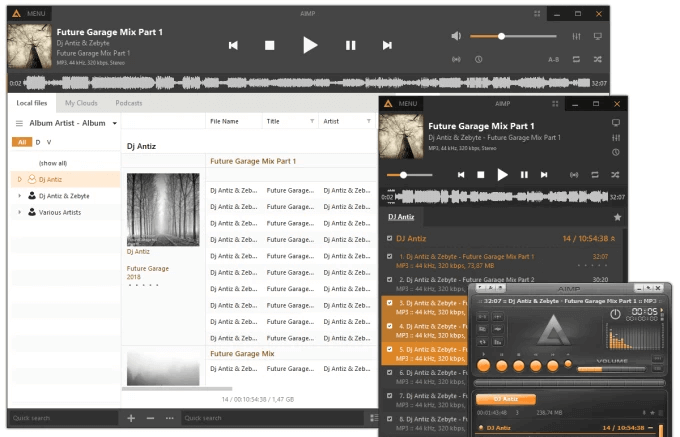Image resolution: width=680 pixels, height=437 pixels.
Task: Uncheck DJ Antiz playlist group checkbox
Action: point(389,238)
